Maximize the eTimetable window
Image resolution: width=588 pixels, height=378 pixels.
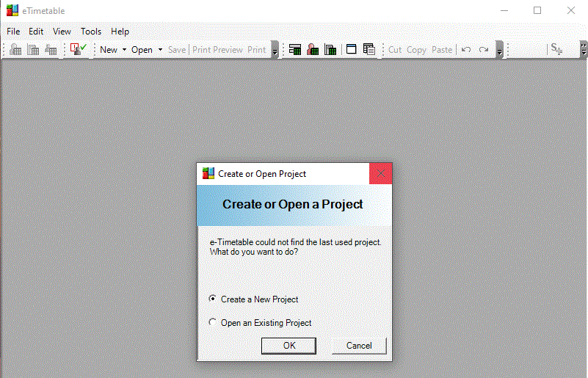coord(537,10)
